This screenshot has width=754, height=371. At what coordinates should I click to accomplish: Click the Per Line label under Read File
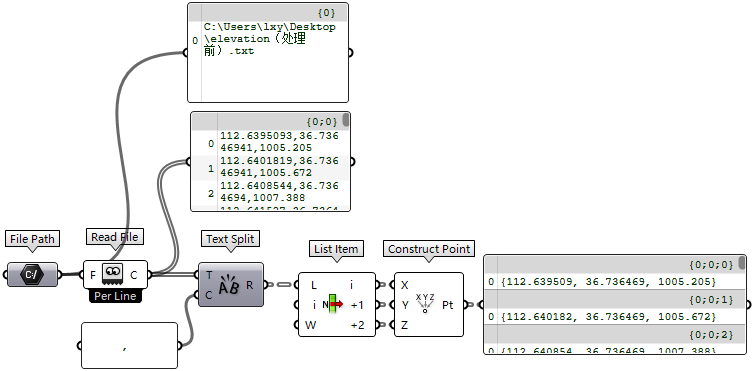pyautogui.click(x=115, y=297)
